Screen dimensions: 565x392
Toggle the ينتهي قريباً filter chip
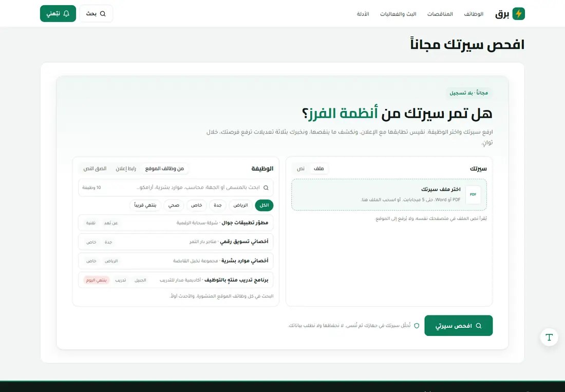point(145,206)
